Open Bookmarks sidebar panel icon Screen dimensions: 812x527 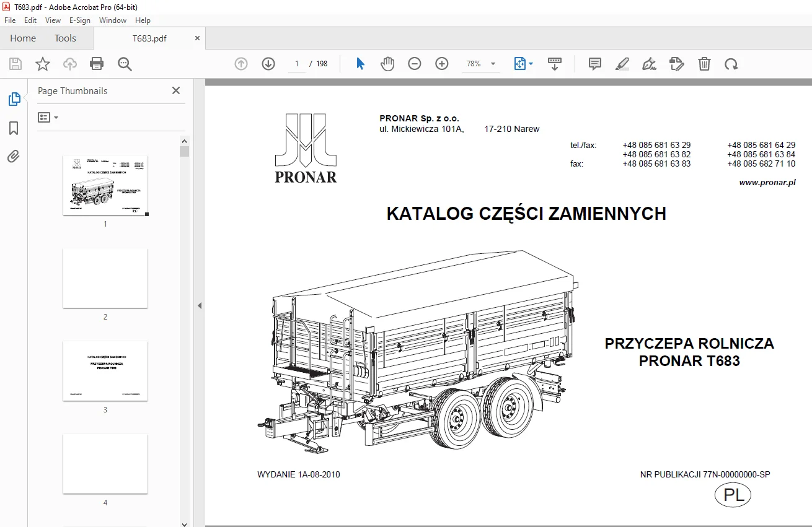[14, 128]
